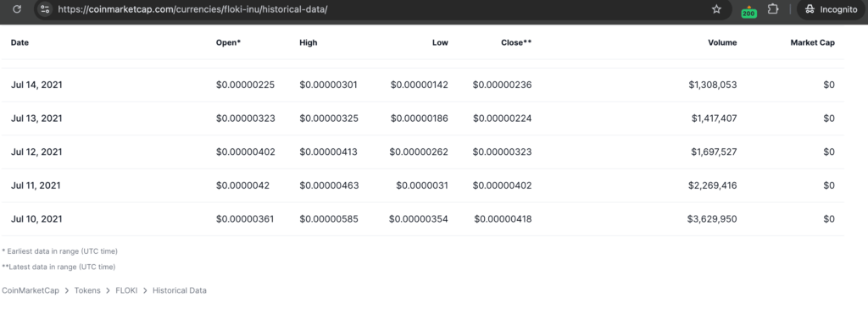Image resolution: width=868 pixels, height=314 pixels.
Task: Reload the page with the refresh icon
Action: click(x=17, y=9)
